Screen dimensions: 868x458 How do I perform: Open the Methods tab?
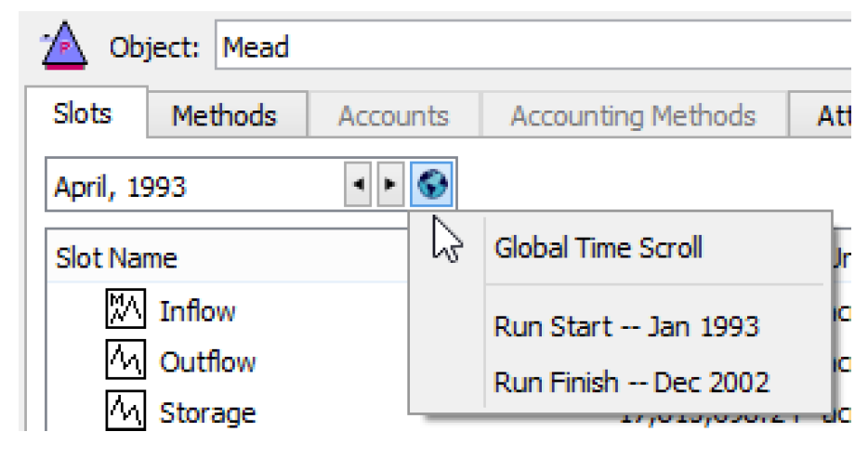pos(224,116)
